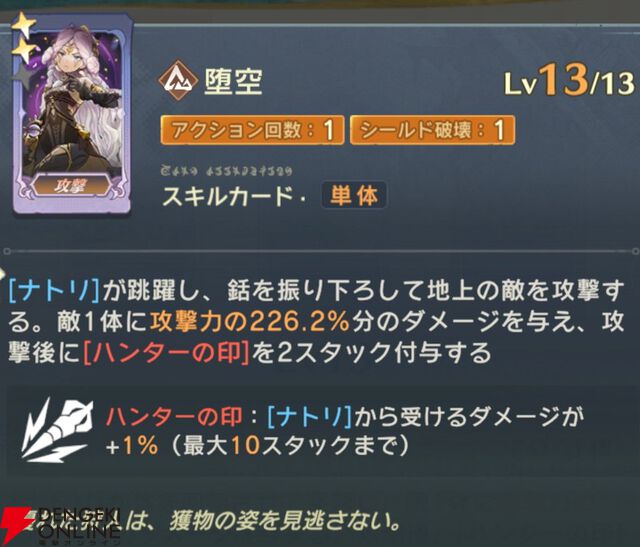Click the skill name 堕空 title

233,81
